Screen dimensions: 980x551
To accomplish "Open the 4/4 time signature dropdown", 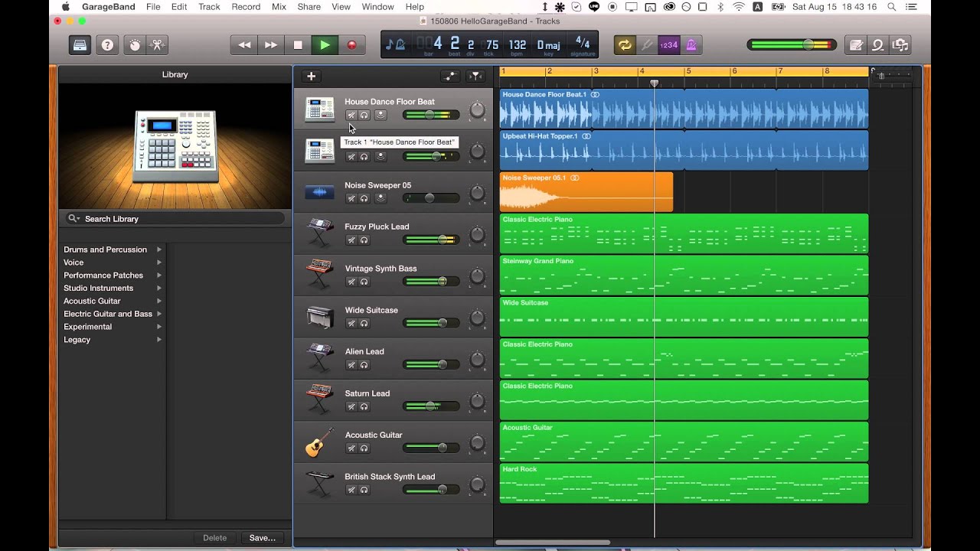I will pos(583,44).
